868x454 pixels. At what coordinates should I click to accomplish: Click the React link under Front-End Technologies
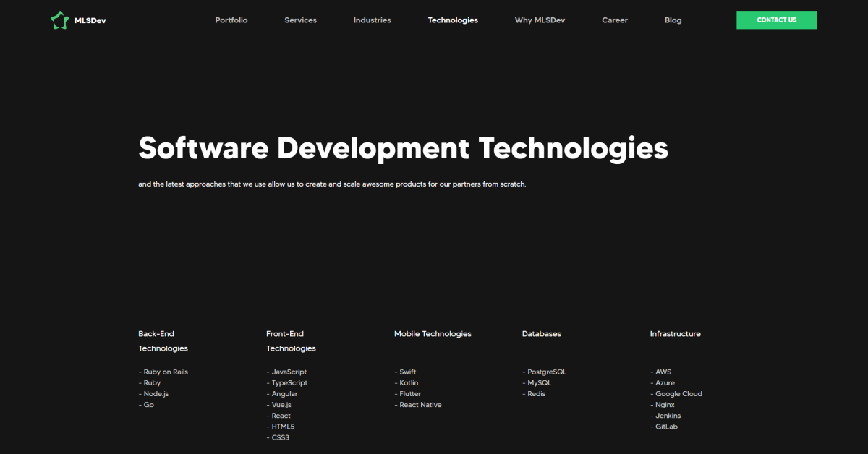(280, 415)
